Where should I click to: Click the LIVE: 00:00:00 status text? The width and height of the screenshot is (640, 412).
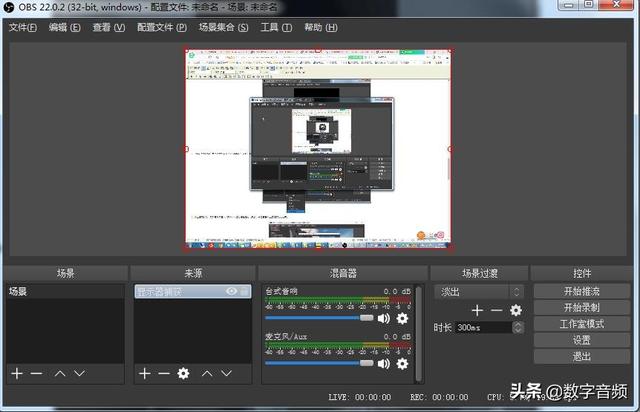(360, 397)
